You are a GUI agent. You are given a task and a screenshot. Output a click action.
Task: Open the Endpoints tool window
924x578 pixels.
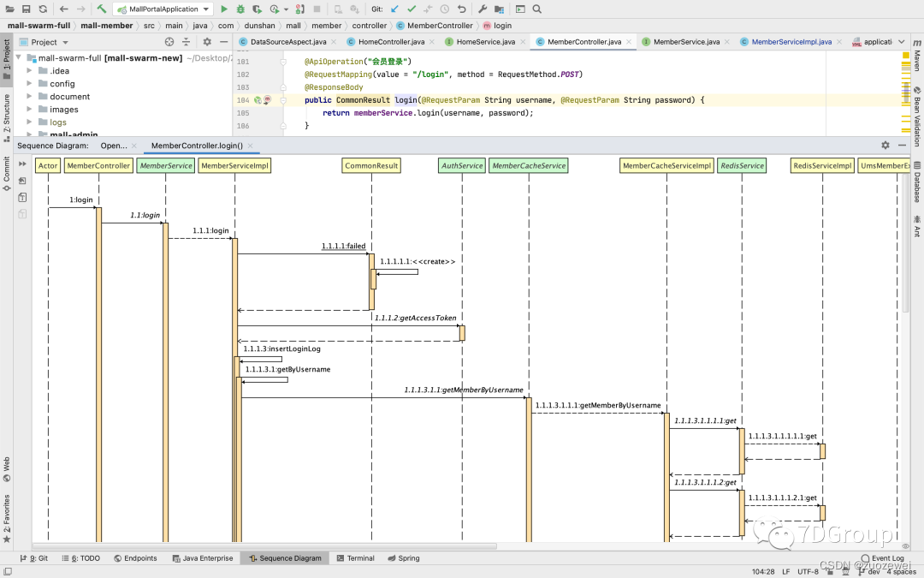[135, 558]
